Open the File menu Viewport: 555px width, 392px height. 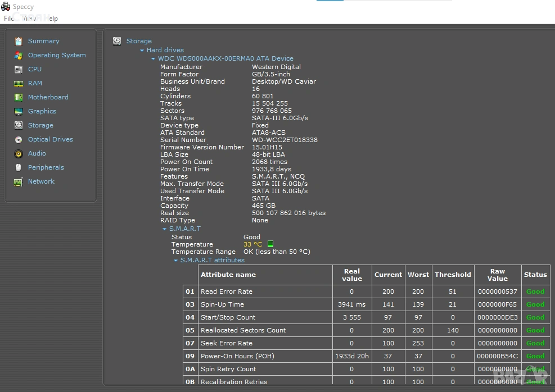pos(9,19)
